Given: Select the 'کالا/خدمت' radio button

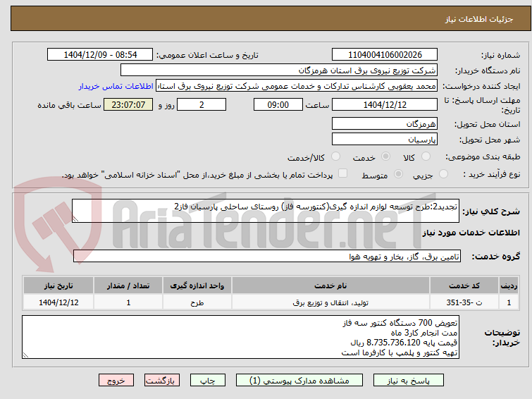Looking at the screenshot, I should coord(335,156).
